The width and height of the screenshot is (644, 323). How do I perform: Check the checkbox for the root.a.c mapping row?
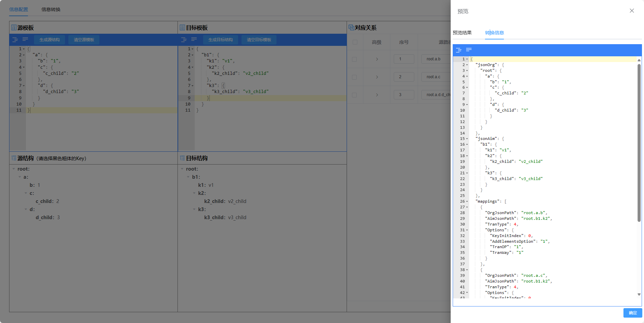pyautogui.click(x=354, y=77)
